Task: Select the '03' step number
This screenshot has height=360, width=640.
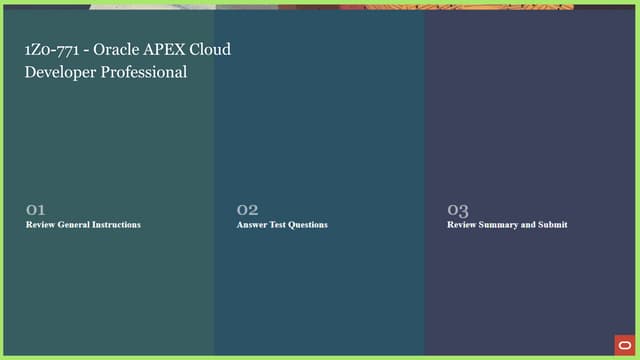Action: tap(458, 211)
